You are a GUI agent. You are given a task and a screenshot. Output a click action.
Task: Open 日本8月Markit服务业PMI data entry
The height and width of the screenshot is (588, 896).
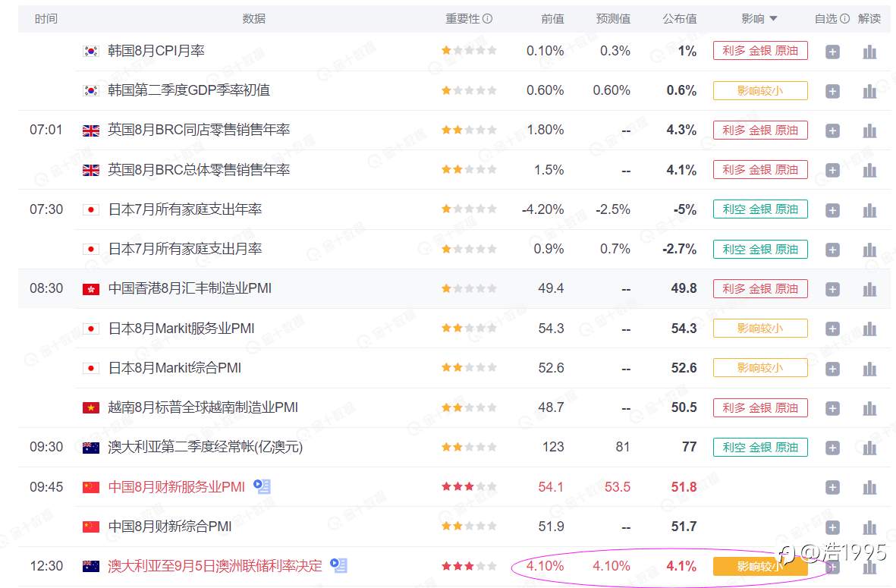181,328
